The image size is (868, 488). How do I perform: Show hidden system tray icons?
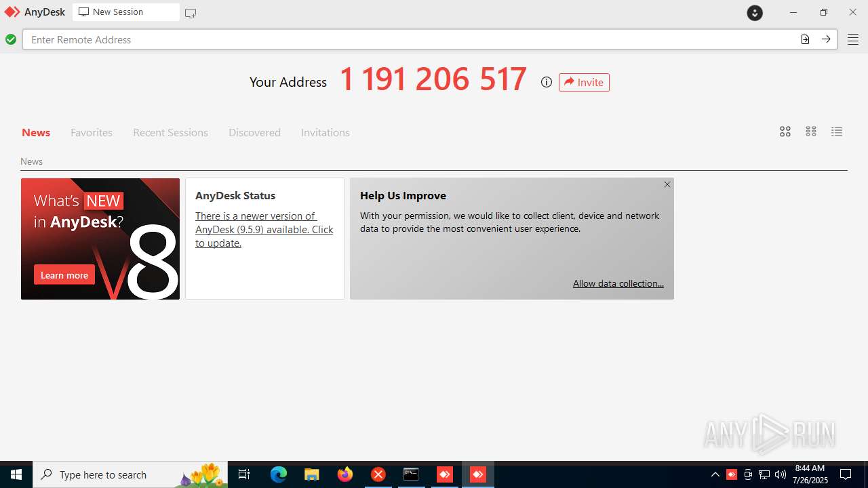tap(715, 474)
